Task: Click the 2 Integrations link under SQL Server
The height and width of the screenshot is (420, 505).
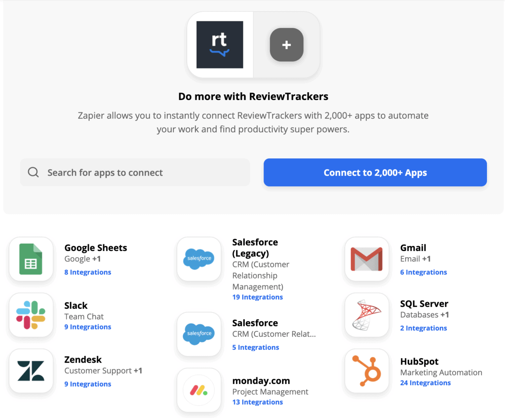Action: coord(423,328)
